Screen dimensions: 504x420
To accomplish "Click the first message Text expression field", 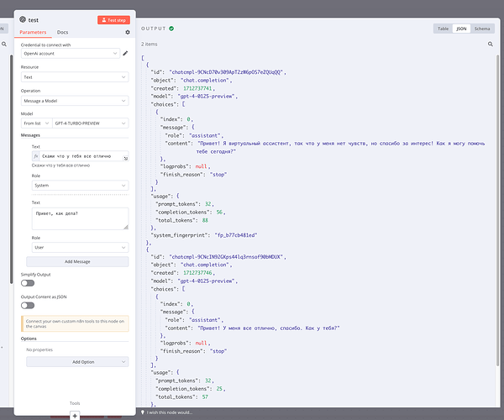I will 81,156.
